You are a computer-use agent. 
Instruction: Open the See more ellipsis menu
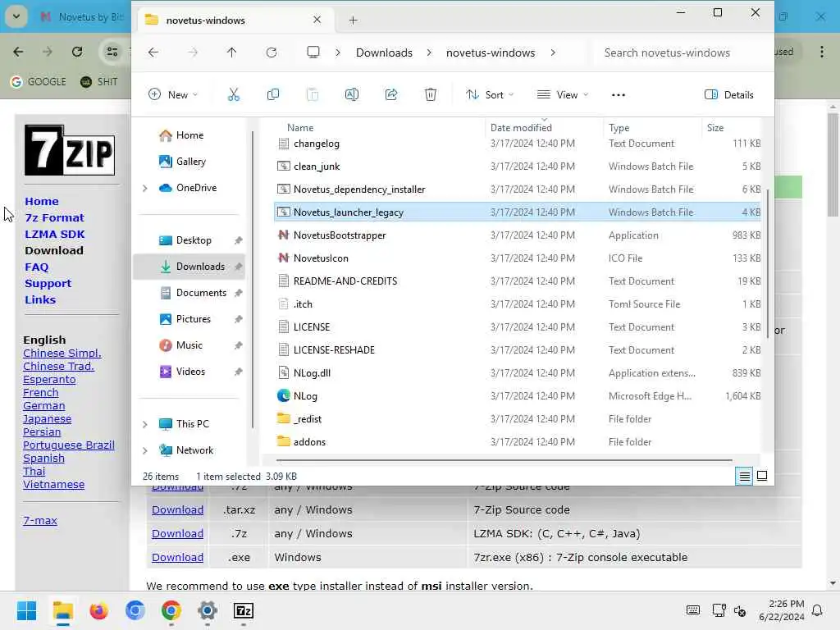point(619,95)
